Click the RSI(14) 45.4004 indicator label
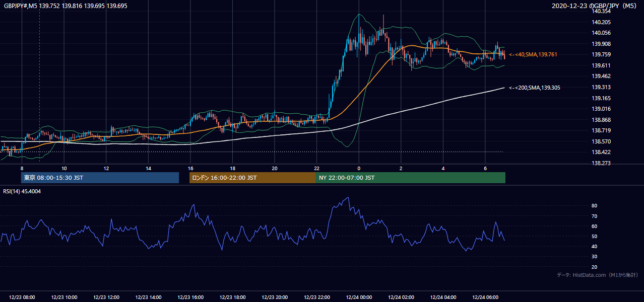 tap(22, 191)
